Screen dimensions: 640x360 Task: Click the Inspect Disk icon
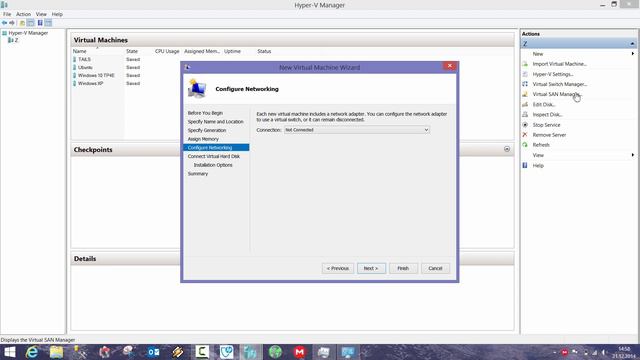coord(525,115)
